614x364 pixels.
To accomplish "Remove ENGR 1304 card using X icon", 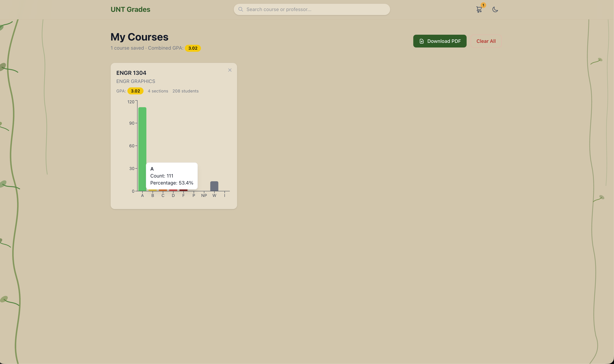I will [230, 70].
